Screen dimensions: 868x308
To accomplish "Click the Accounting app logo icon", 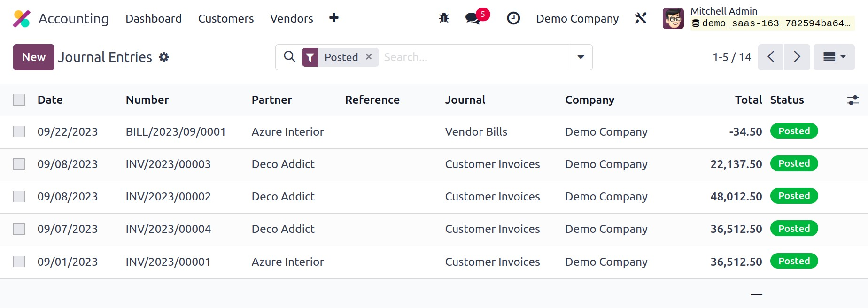I will (22, 19).
